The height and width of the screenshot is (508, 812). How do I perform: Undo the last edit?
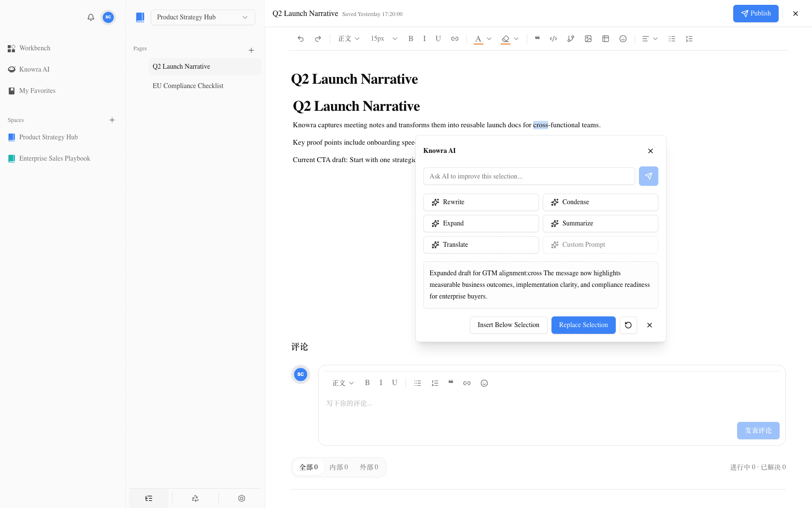pyautogui.click(x=301, y=39)
